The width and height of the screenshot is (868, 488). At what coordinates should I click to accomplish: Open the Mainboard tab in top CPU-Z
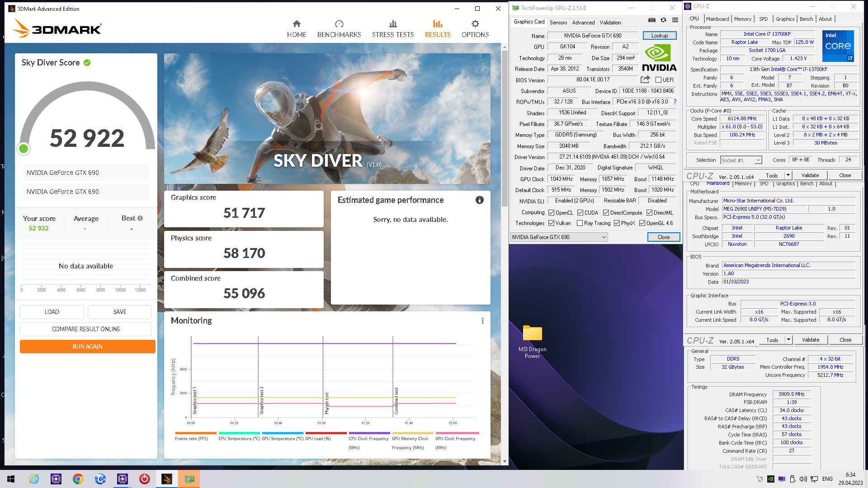click(717, 19)
